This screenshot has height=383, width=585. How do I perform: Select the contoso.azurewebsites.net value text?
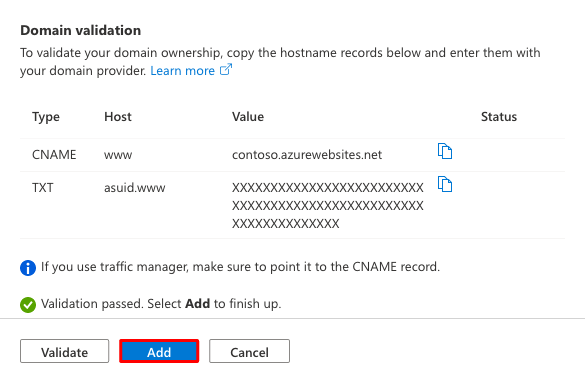[x=307, y=154]
